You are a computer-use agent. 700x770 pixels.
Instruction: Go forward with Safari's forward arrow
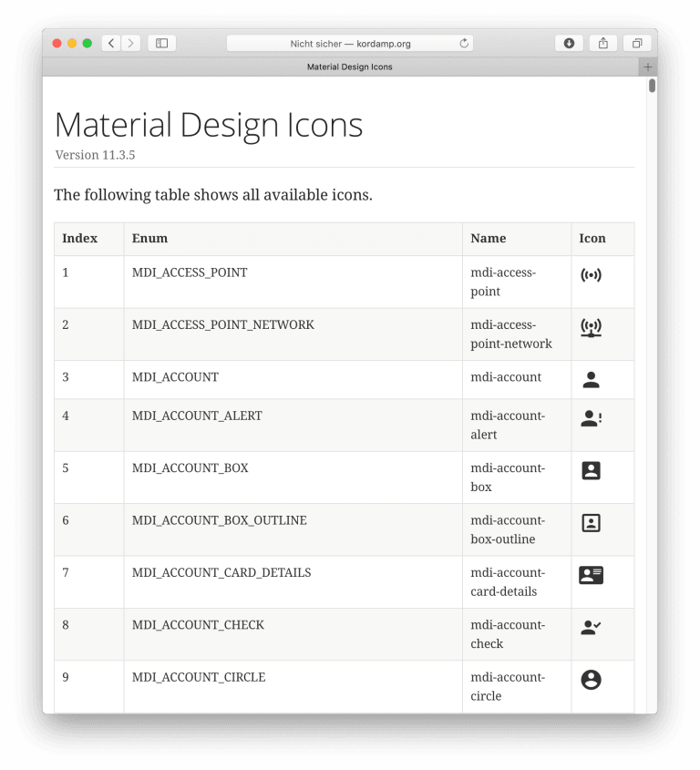click(130, 43)
